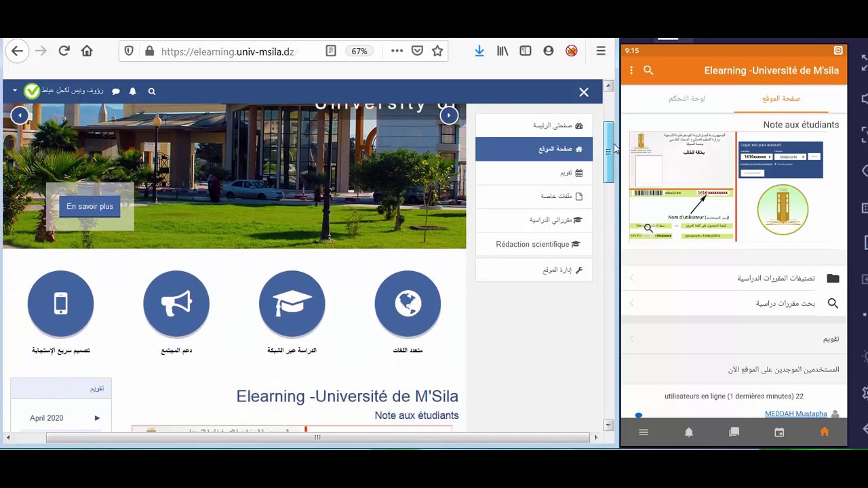Open student card image in mobile app
Screen dimensions: 868x488
click(x=682, y=186)
